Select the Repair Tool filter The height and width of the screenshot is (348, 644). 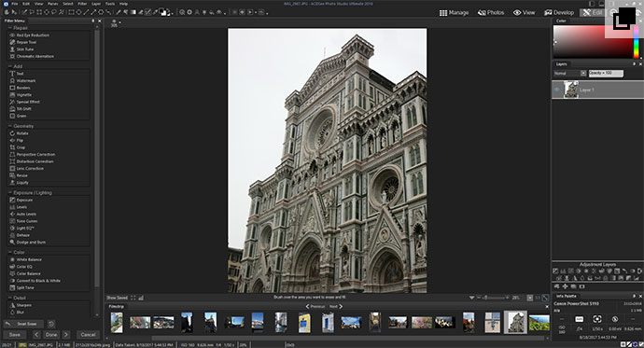pos(23,42)
